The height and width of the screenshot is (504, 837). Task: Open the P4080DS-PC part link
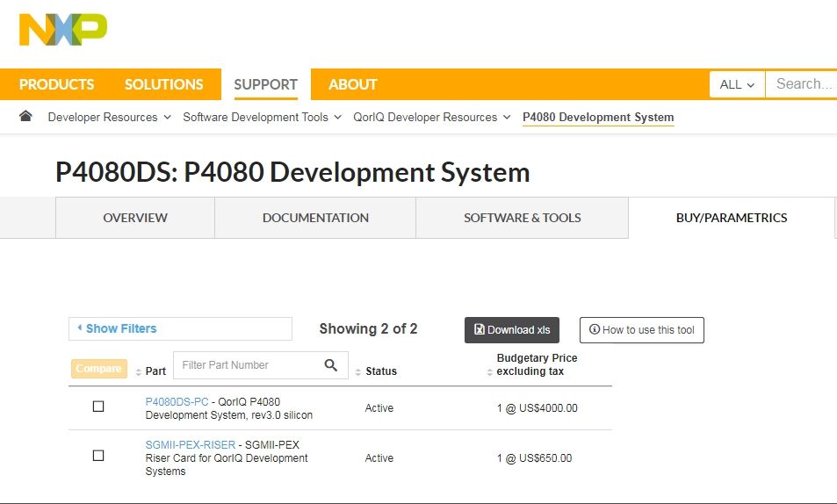[177, 401]
